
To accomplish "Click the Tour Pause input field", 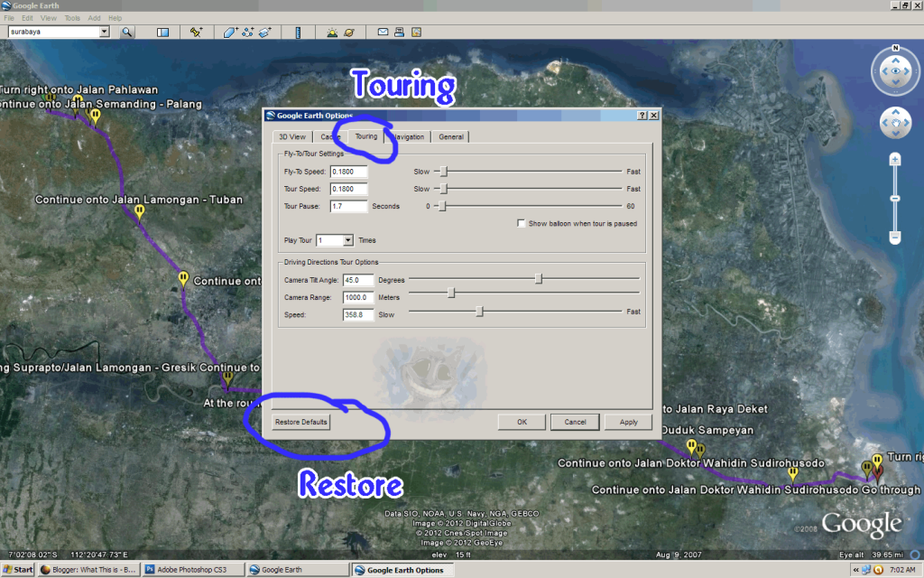I will pos(348,206).
